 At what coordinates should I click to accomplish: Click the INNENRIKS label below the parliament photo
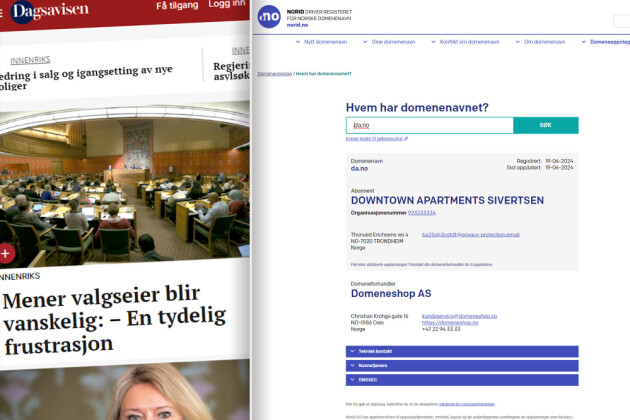click(20, 277)
